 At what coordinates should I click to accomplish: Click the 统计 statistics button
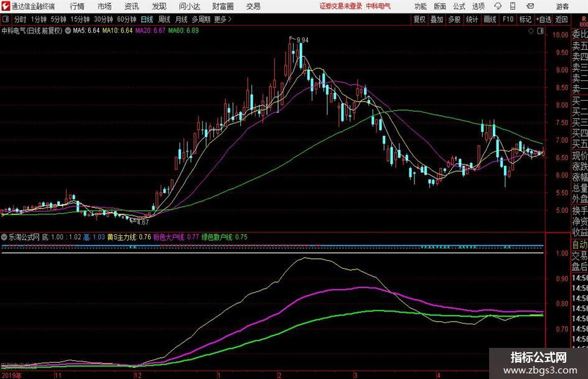472,19
